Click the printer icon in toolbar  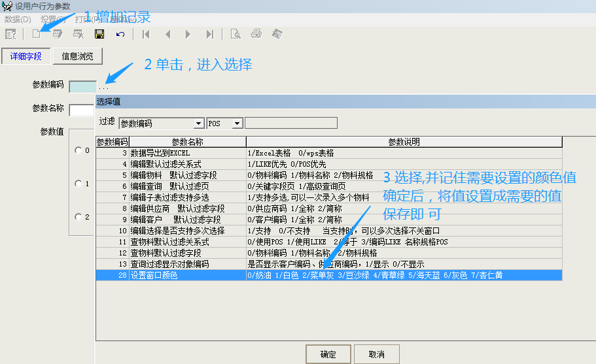[x=256, y=34]
